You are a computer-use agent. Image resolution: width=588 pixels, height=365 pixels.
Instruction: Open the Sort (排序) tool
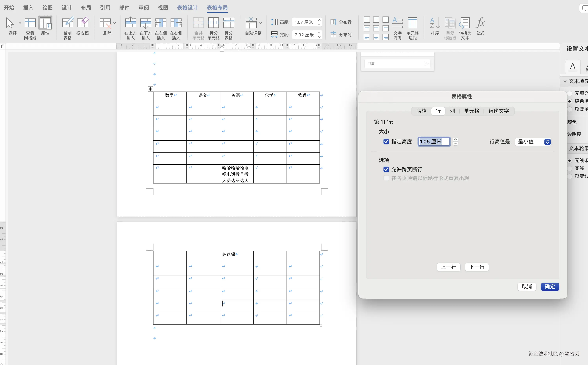(x=435, y=23)
